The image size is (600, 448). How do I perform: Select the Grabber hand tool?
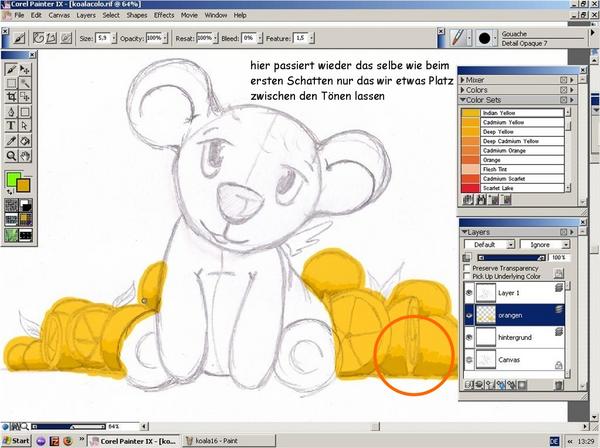[25, 156]
